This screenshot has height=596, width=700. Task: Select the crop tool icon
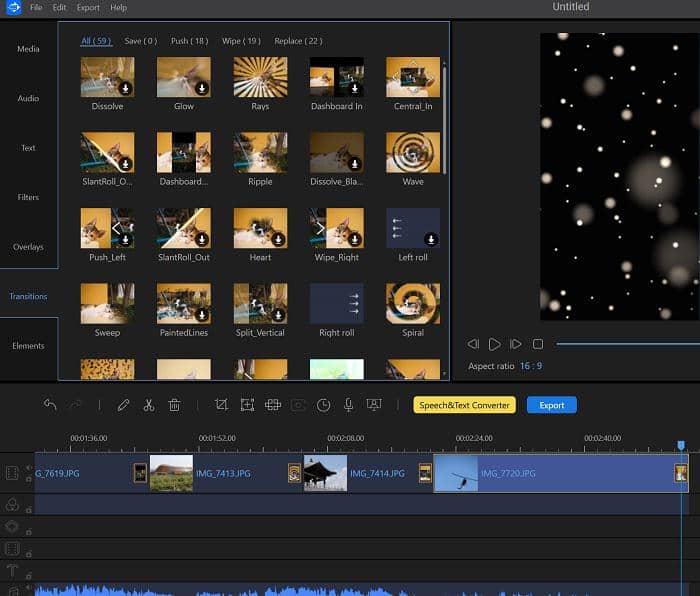[x=221, y=405]
